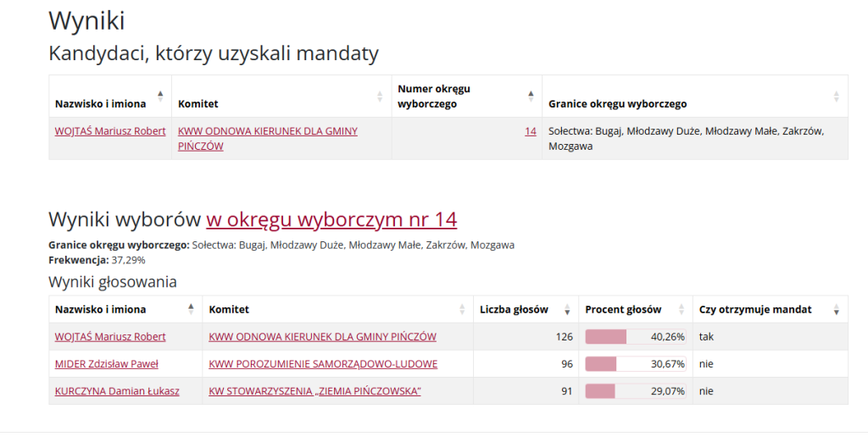Click sort arrows beside Granice okręgu wyborczego header
Image resolution: width=868 pixels, height=442 pixels.
pos(836,96)
